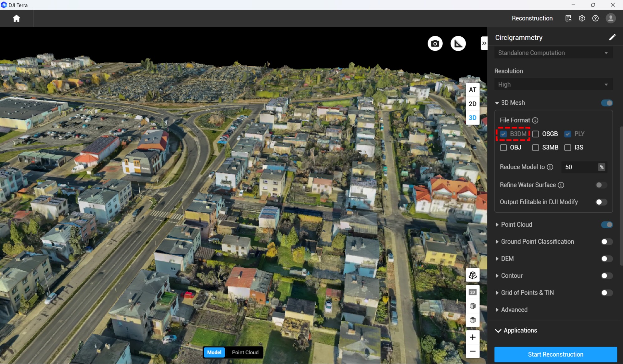Screen dimensions: 623x364
Task: Expand Grid of Points & TIN section
Action: (x=497, y=293)
